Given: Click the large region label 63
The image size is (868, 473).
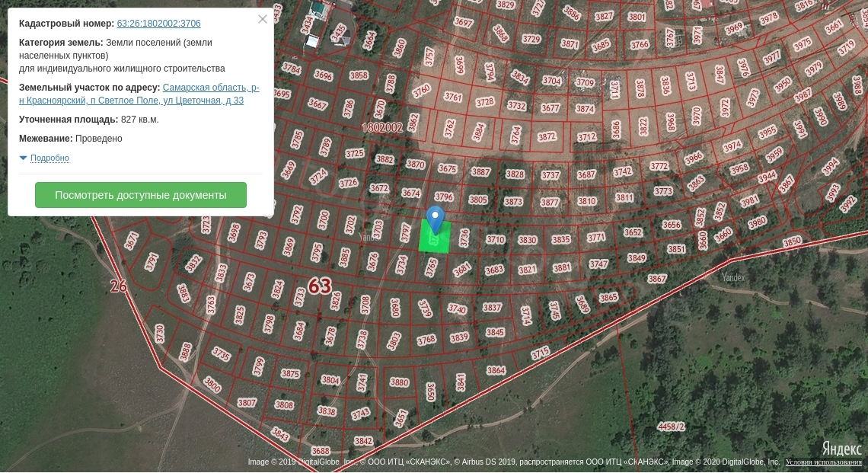Looking at the screenshot, I should [x=320, y=286].
